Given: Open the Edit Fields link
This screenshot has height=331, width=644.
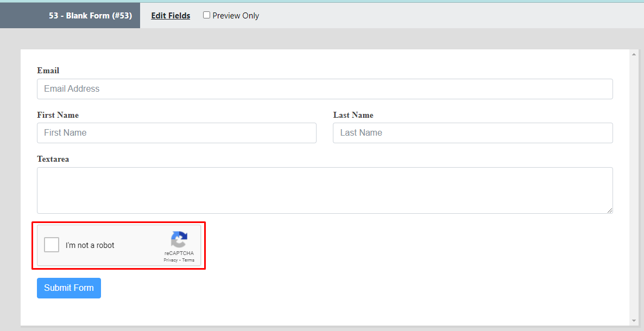Looking at the screenshot, I should click(x=171, y=16).
